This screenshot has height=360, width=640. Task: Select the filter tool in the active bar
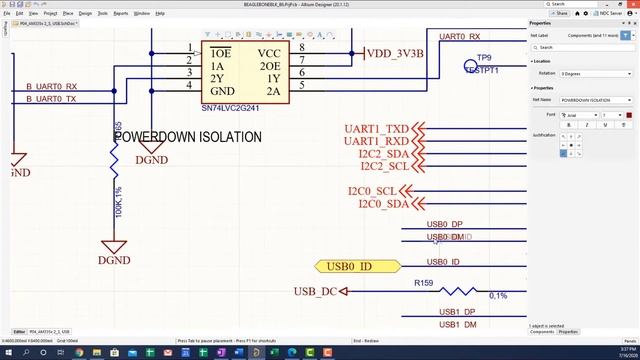208,35
